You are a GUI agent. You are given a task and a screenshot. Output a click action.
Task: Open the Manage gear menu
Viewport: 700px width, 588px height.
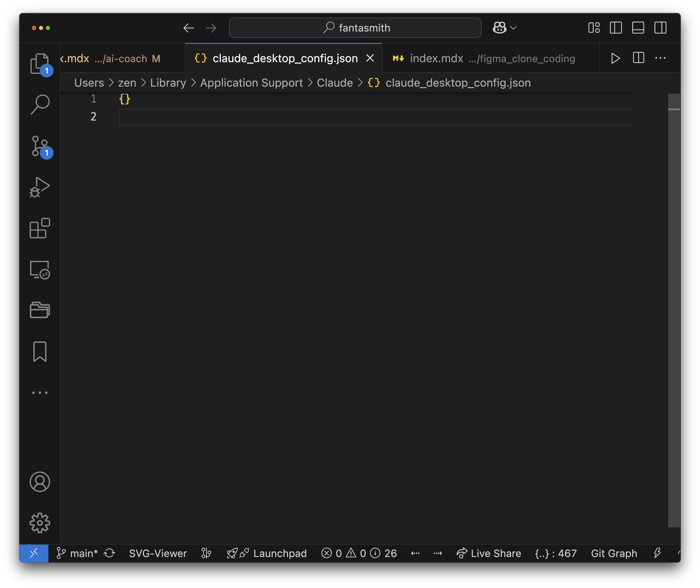click(40, 523)
